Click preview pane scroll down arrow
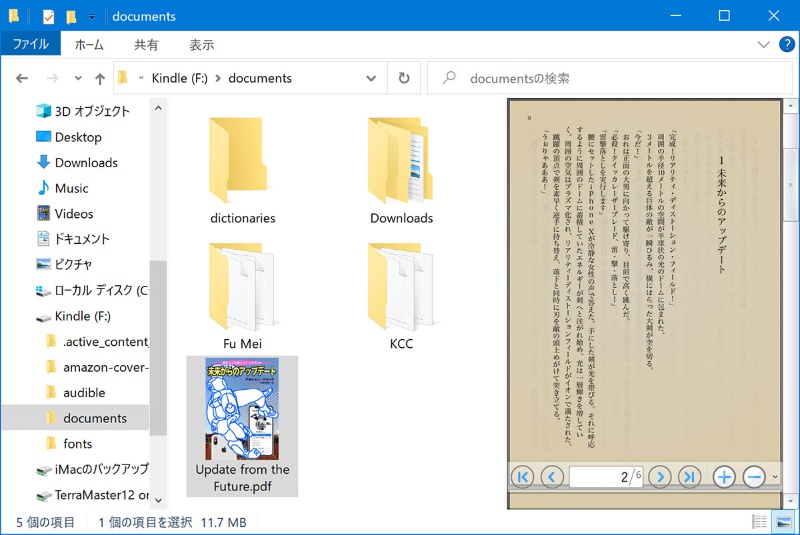This screenshot has width=800, height=535. (790, 501)
